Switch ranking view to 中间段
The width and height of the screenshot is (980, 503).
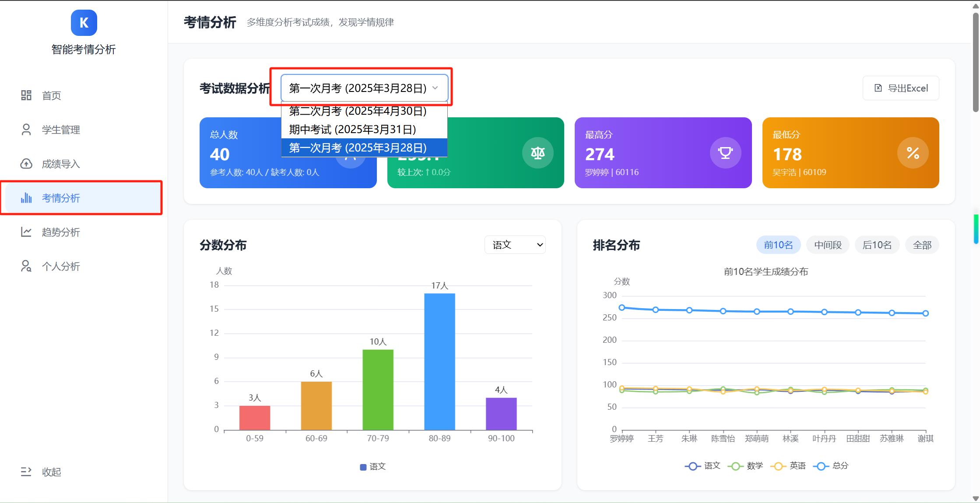tap(827, 245)
